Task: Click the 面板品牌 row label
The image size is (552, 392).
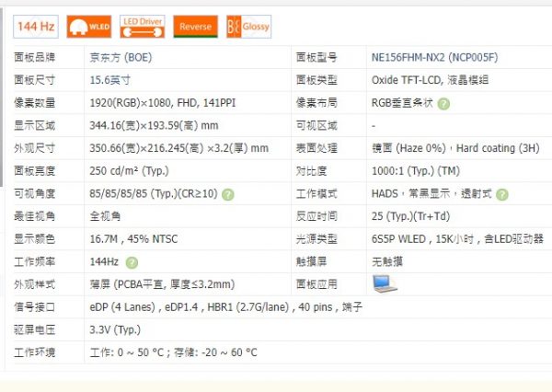Action: tap(35, 57)
